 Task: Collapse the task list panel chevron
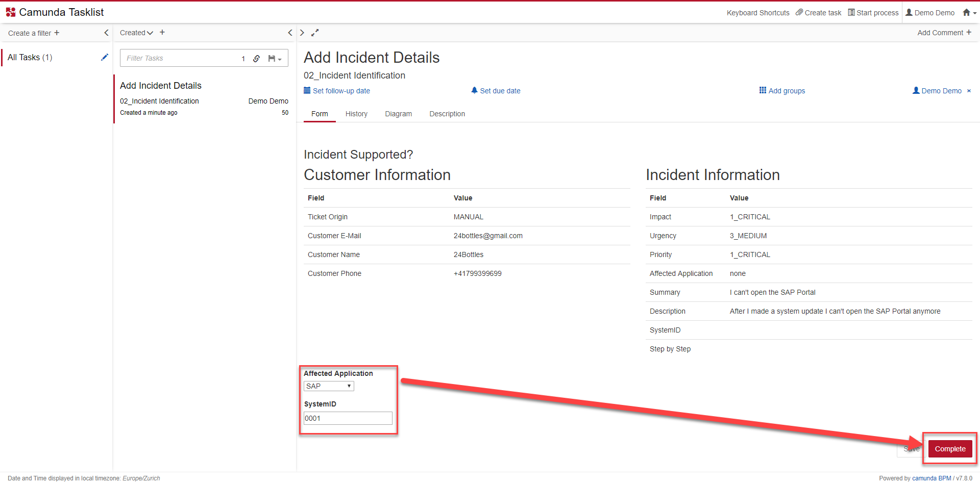tap(290, 33)
